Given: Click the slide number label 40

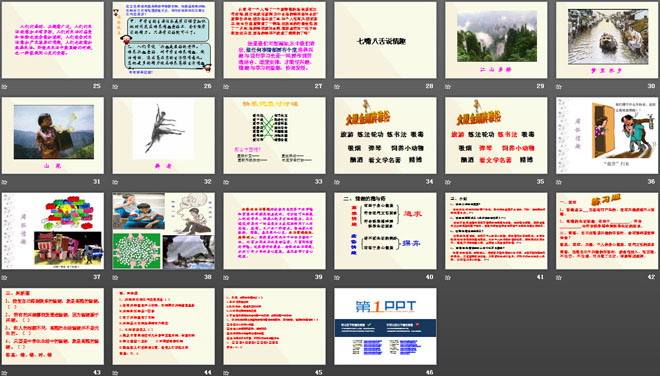Looking at the screenshot, I should click(x=429, y=277).
